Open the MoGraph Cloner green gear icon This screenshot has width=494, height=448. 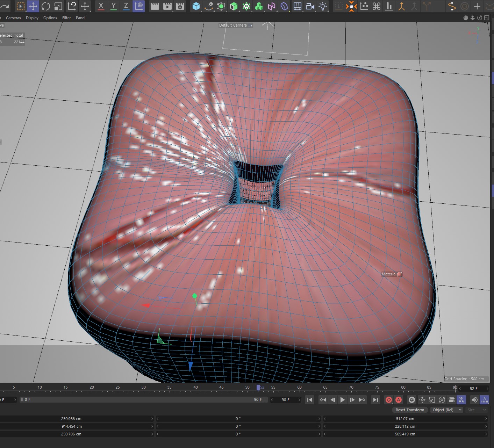tap(246, 6)
